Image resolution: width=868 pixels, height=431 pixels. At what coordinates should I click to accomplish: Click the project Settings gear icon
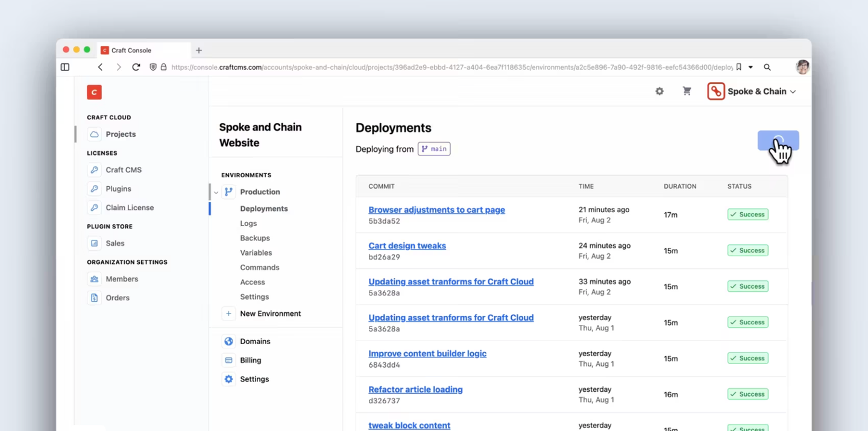pos(228,379)
